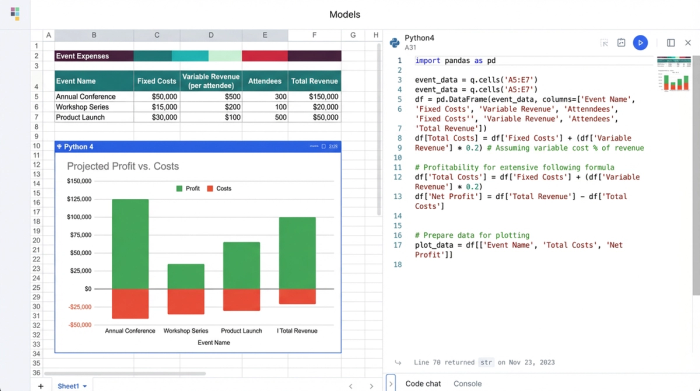The width and height of the screenshot is (700, 391).
Task: Go to previous sheet with left arrow
Action: 350,386
